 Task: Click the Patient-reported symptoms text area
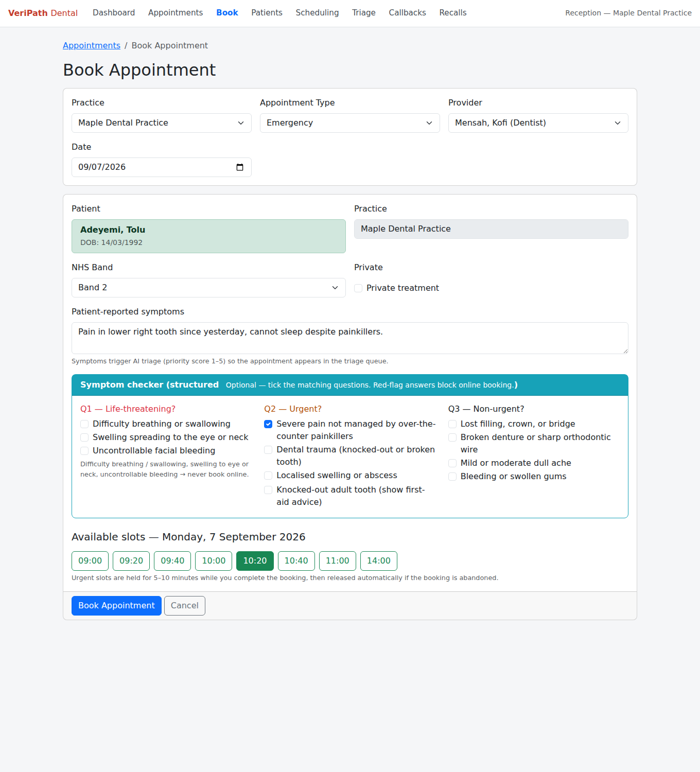(x=350, y=338)
